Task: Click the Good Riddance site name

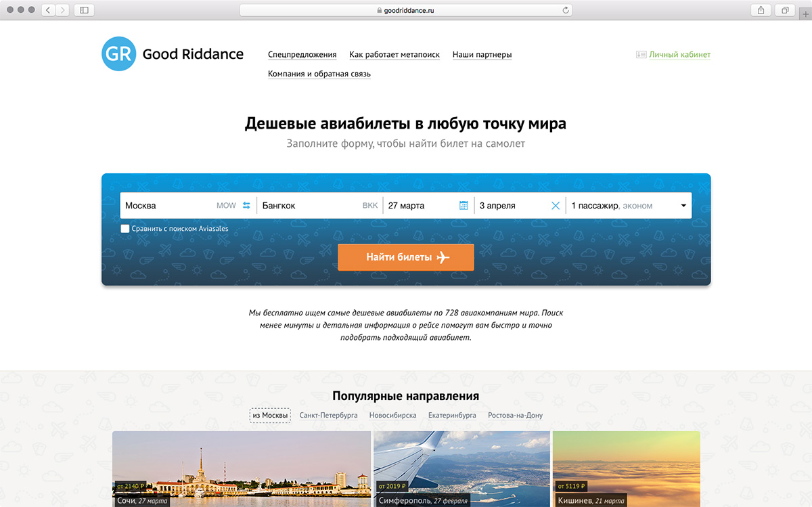Action: click(x=193, y=54)
